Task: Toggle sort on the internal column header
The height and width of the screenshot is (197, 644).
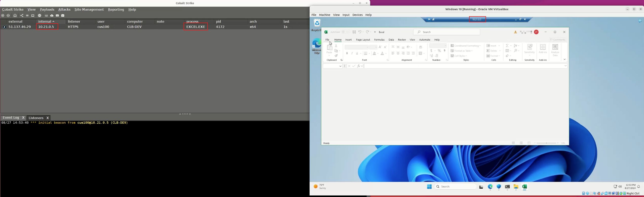Action: coord(46,22)
